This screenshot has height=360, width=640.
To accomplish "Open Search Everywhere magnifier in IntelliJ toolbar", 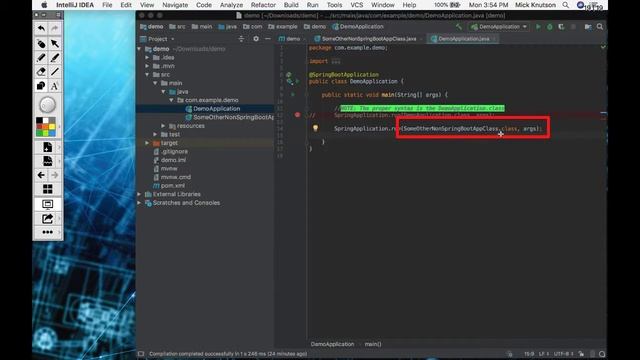I will click(x=600, y=27).
